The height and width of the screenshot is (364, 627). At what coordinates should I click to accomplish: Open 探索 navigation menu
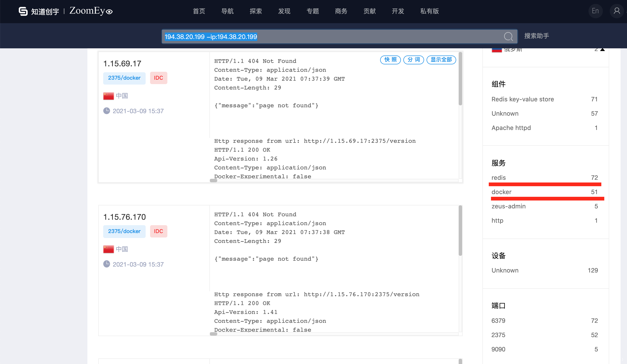coord(256,11)
